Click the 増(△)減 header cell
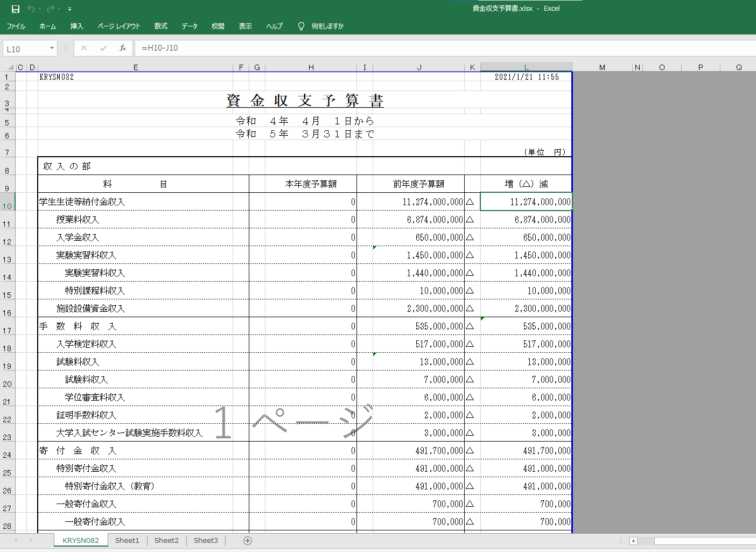The width and height of the screenshot is (756, 552). (x=526, y=184)
